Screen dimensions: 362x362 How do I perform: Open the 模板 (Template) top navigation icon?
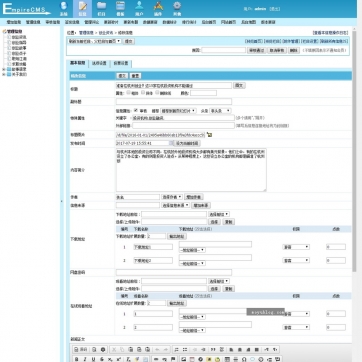point(120,8)
